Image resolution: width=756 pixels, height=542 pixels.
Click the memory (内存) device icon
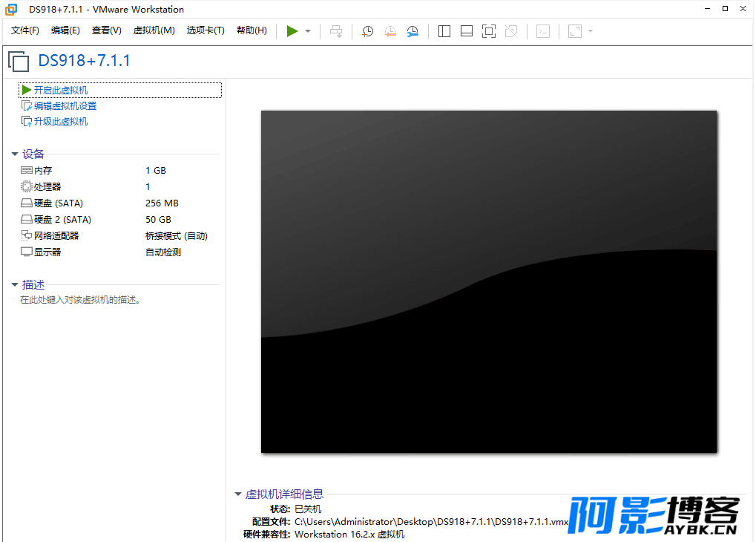pos(27,170)
